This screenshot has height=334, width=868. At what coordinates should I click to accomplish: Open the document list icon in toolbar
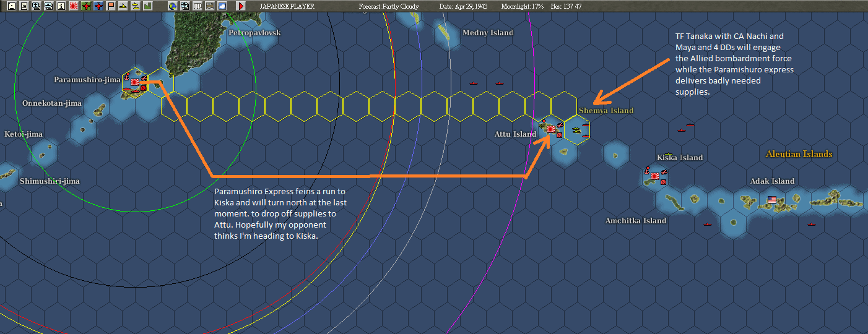click(24, 6)
